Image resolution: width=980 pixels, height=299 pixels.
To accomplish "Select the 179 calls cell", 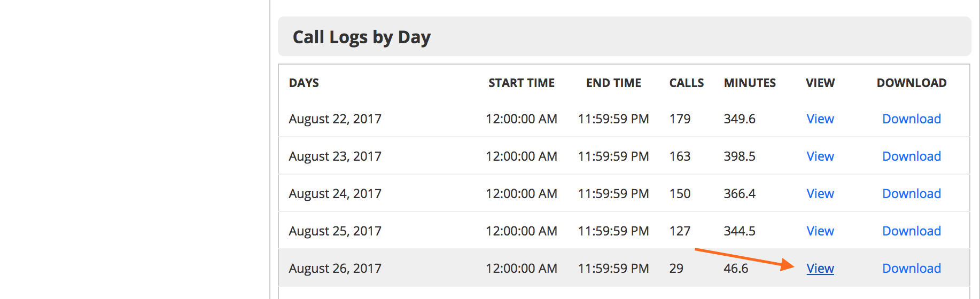I will click(680, 119).
